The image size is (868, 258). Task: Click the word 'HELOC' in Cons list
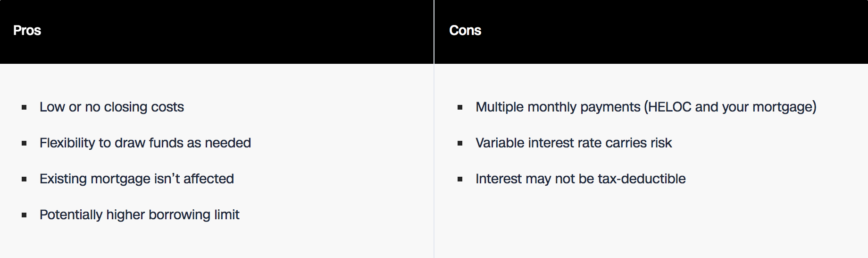click(x=669, y=107)
